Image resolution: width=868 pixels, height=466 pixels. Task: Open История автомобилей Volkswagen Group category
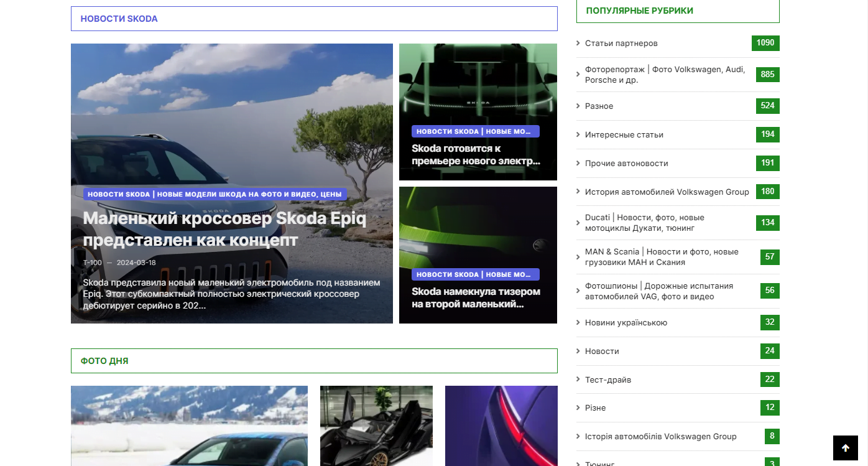coord(667,192)
